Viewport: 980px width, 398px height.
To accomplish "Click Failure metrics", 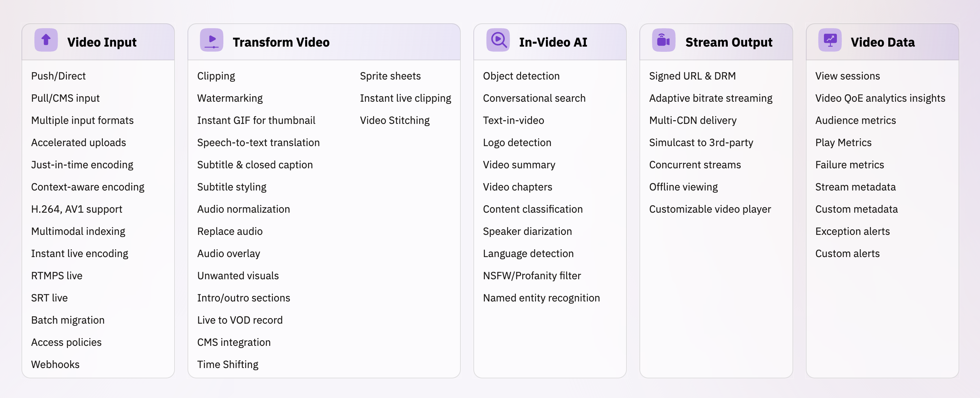I will tap(849, 165).
